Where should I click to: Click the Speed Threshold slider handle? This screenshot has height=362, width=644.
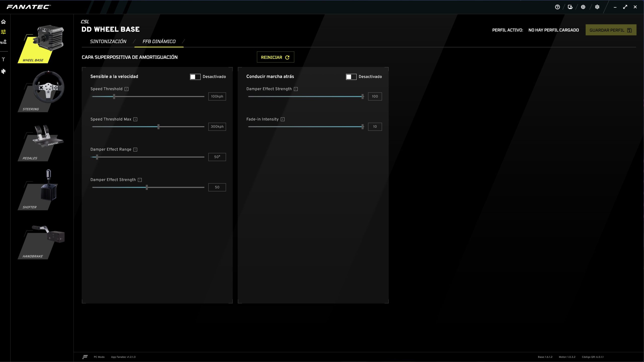(x=114, y=97)
